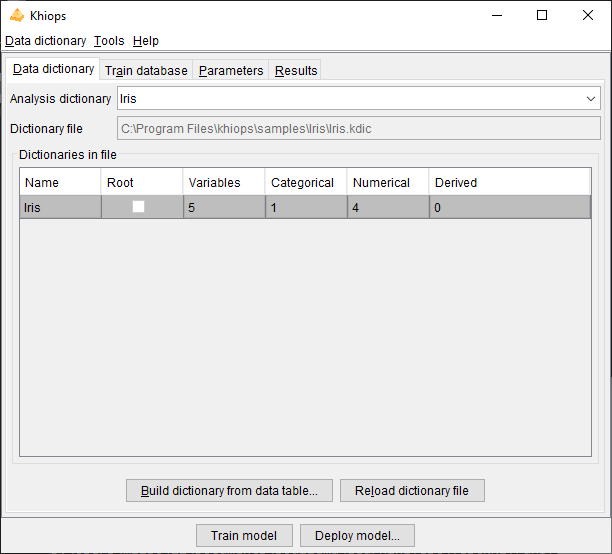Open the Help menu
Screen dimensions: 612x554
[x=146, y=41]
